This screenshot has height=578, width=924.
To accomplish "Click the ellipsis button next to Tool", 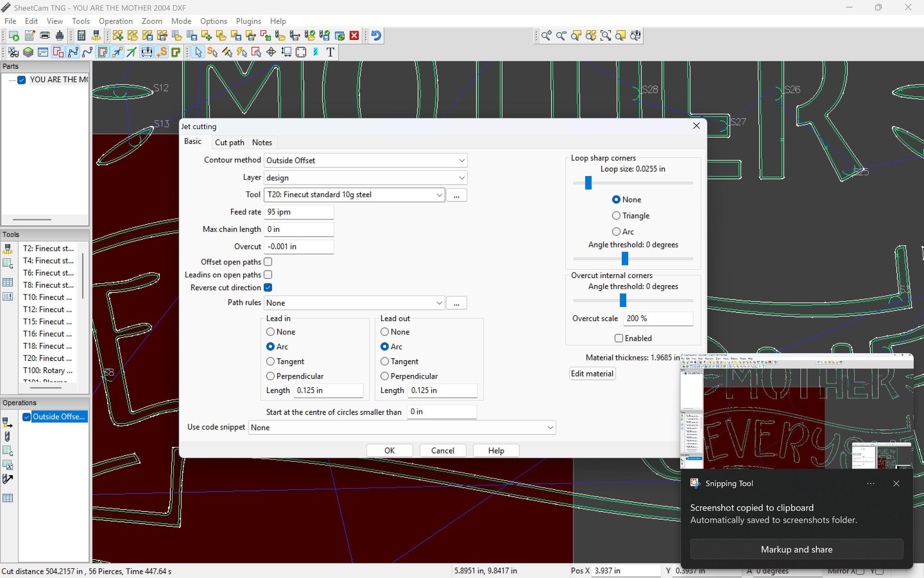I will [456, 195].
